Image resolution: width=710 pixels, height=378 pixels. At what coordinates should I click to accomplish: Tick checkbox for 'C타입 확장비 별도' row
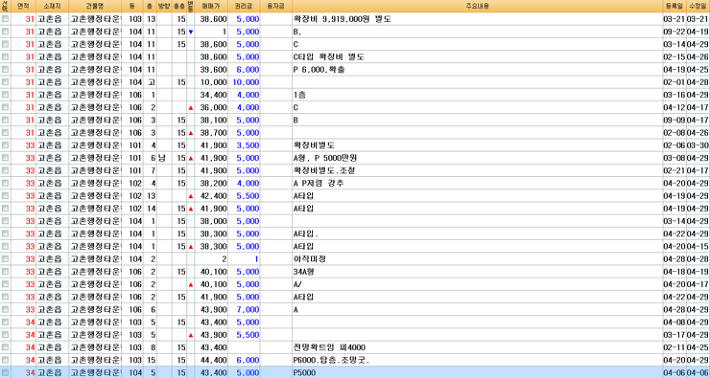[5, 57]
